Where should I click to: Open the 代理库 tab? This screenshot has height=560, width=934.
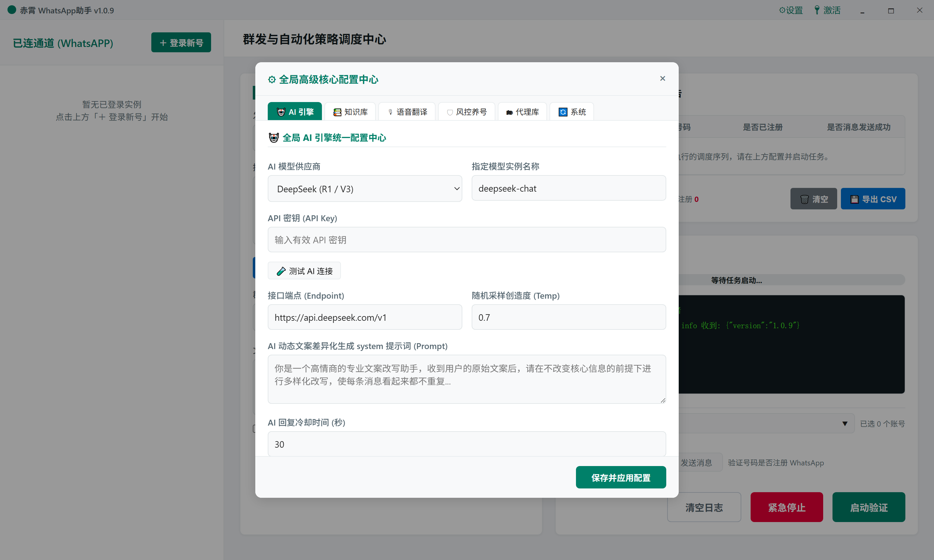(522, 112)
